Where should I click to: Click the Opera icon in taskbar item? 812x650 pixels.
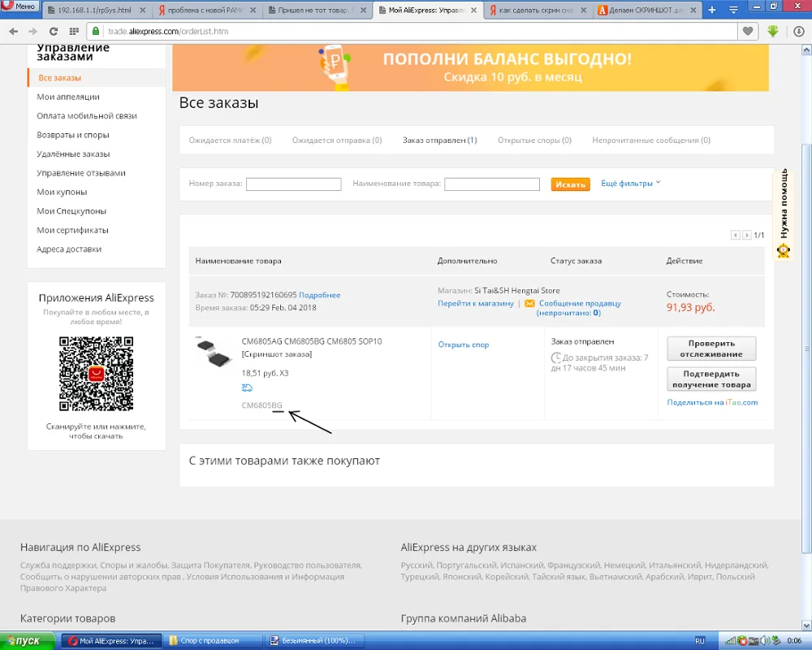[73, 641]
